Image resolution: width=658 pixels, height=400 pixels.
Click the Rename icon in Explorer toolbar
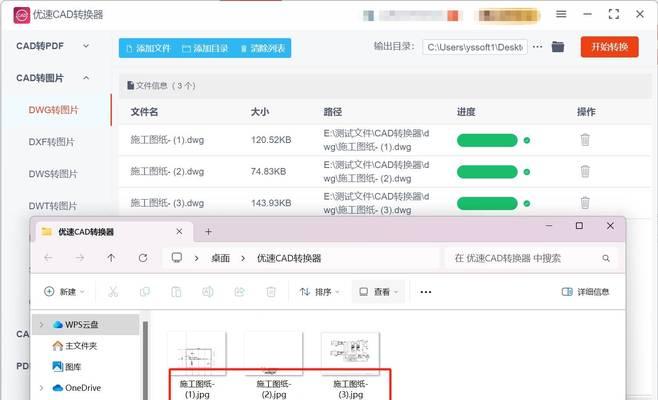click(208, 291)
